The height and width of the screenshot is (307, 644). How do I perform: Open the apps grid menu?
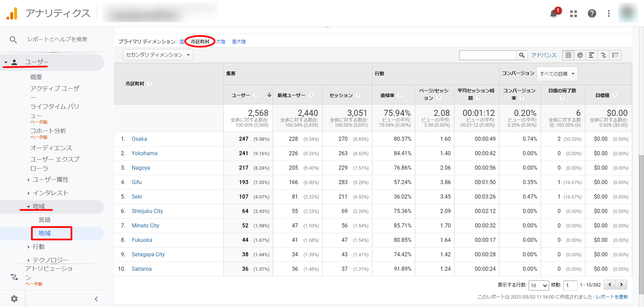574,14
